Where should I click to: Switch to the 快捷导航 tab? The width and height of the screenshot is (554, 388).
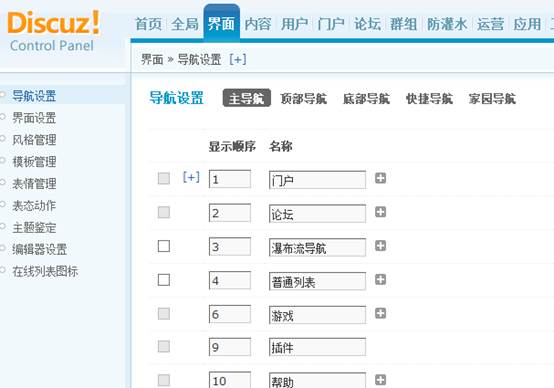pyautogui.click(x=429, y=99)
